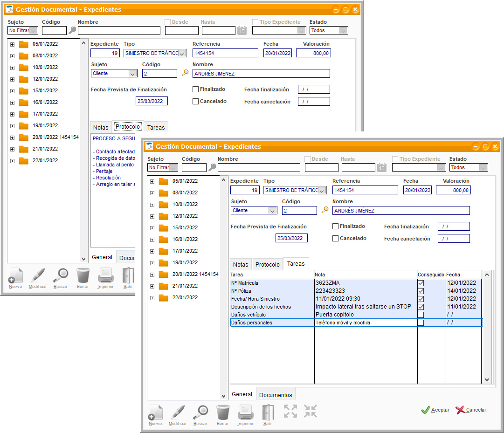Image resolution: width=504 pixels, height=433 pixels.
Task: Click Salir door icon in front window
Action: (268, 412)
